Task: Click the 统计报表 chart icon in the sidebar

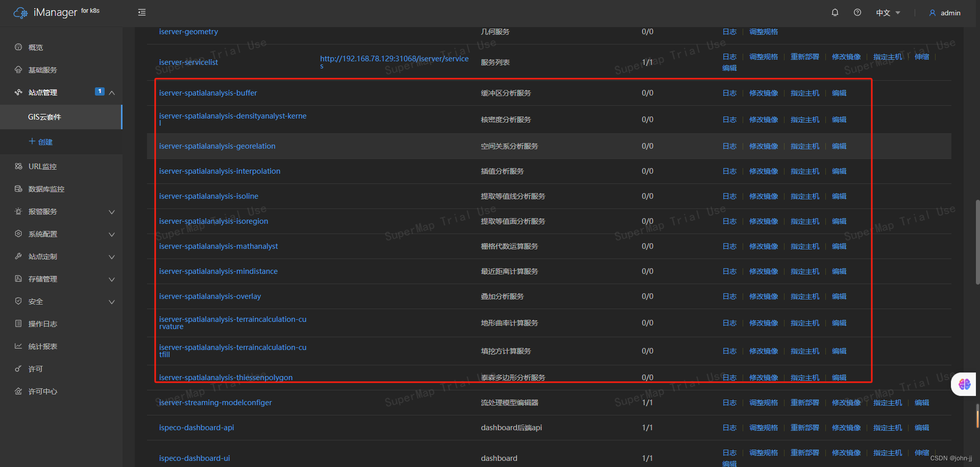Action: 18,346
